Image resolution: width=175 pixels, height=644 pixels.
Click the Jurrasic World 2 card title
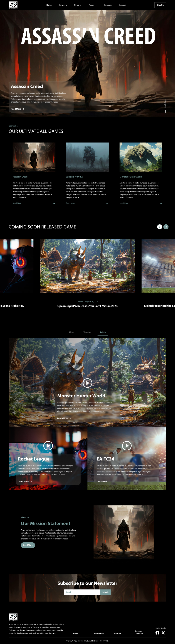pyautogui.click(x=74, y=177)
